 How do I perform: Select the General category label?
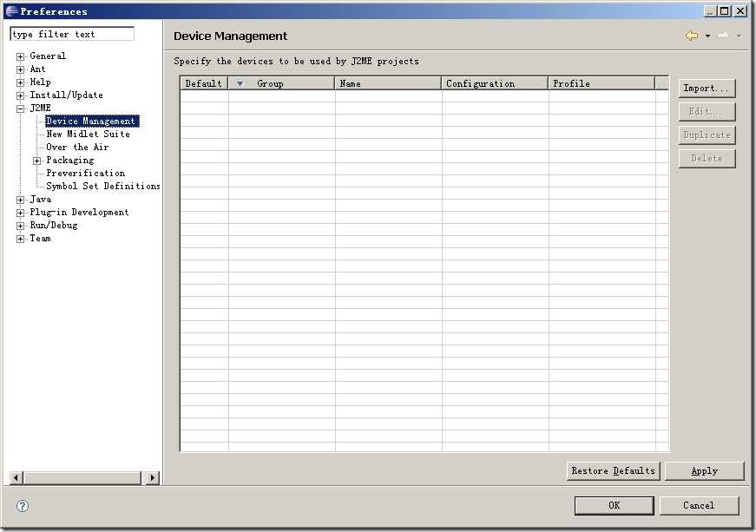coord(48,56)
